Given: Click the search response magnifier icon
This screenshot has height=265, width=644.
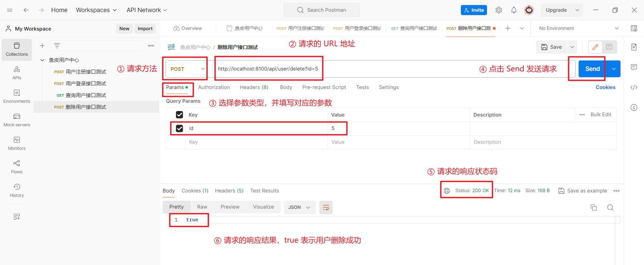Looking at the screenshot, I should click(610, 208).
